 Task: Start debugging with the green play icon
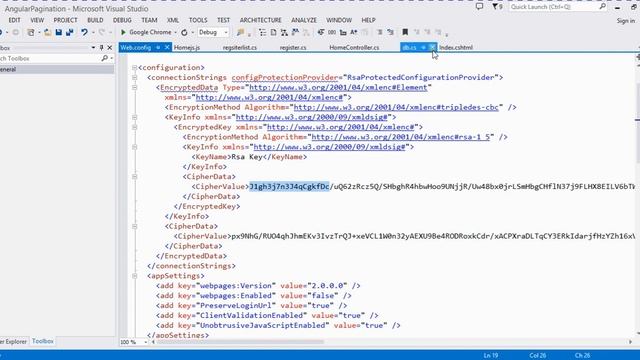[123, 32]
